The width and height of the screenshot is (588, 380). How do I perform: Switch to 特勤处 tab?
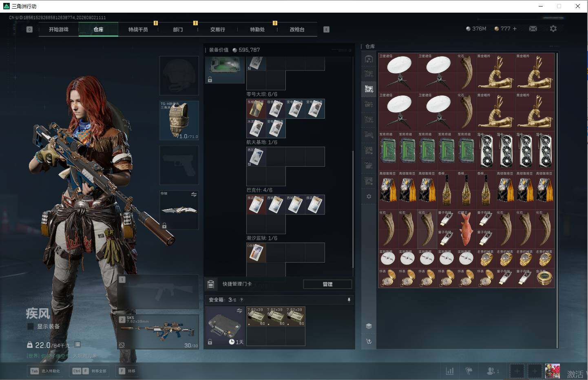[257, 29]
